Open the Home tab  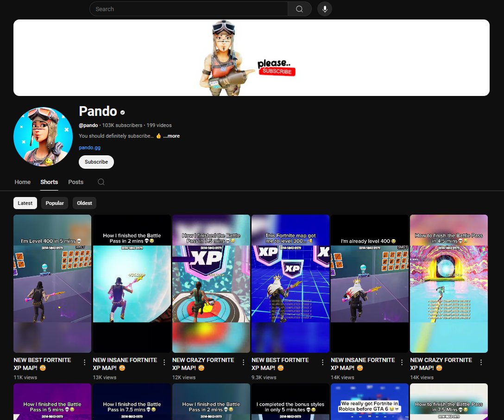23,182
